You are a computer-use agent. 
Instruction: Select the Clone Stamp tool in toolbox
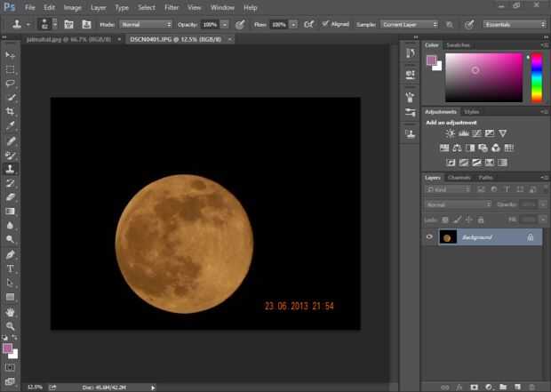tap(11, 168)
